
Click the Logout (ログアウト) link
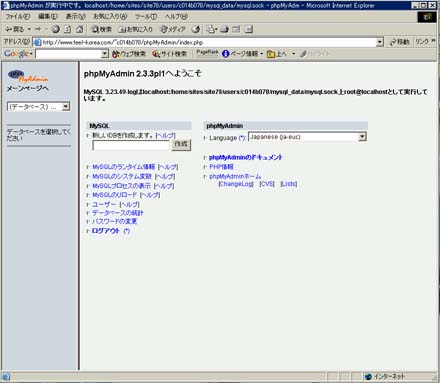(x=105, y=231)
